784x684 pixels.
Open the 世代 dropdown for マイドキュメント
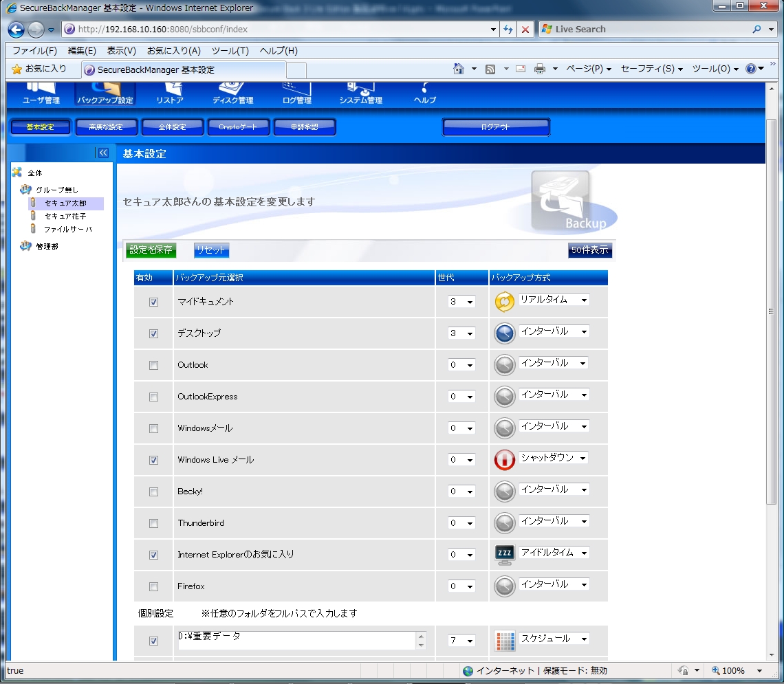pyautogui.click(x=461, y=302)
